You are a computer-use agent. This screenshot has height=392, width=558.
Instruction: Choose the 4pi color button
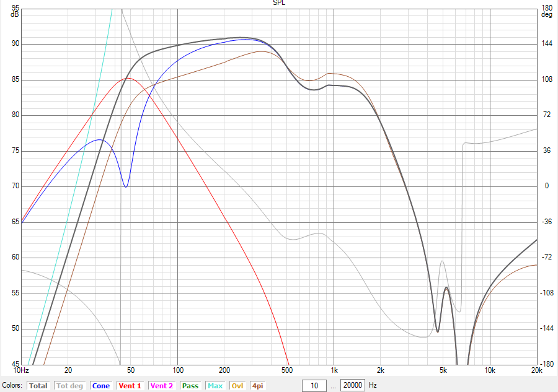[258, 386]
